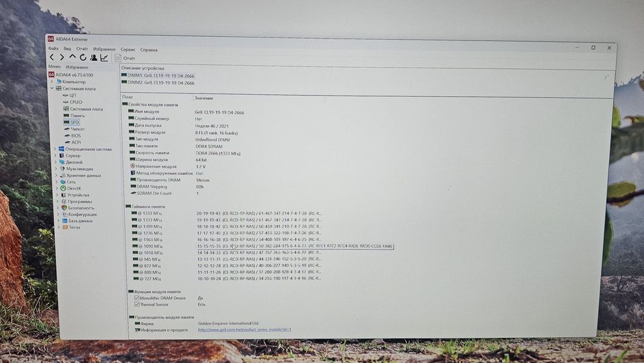
Task: Select the Напряжение модуля row
Action: pos(168,166)
